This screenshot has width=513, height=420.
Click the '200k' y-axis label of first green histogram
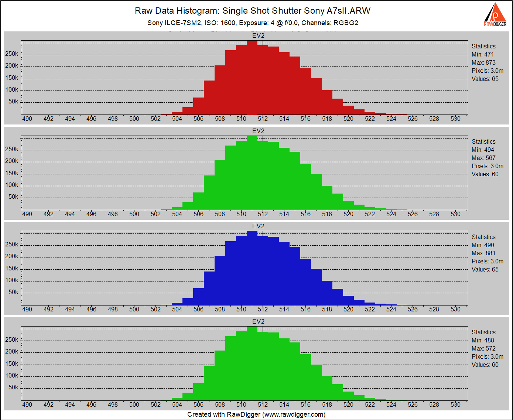(x=11, y=161)
